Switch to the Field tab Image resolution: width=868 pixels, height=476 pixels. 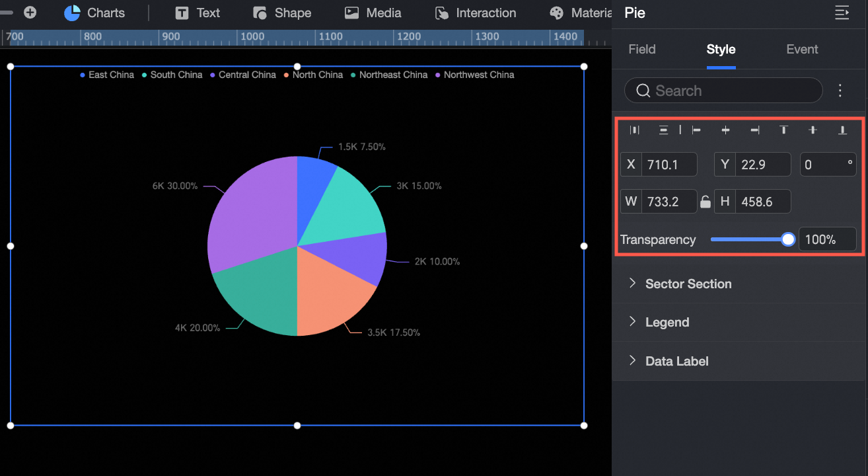pyautogui.click(x=642, y=50)
